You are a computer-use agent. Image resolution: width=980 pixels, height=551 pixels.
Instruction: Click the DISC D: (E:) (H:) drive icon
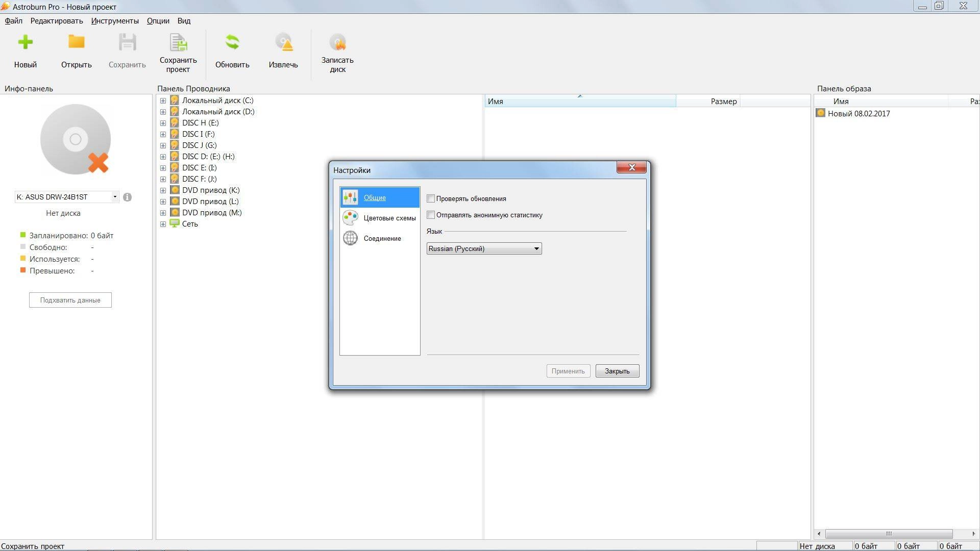pyautogui.click(x=175, y=157)
